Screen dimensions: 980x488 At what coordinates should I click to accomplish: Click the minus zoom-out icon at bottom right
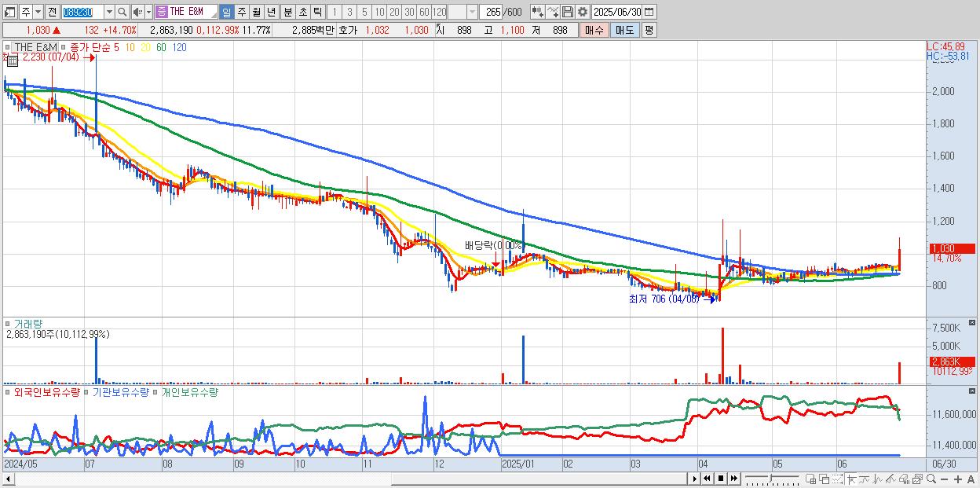[944, 479]
